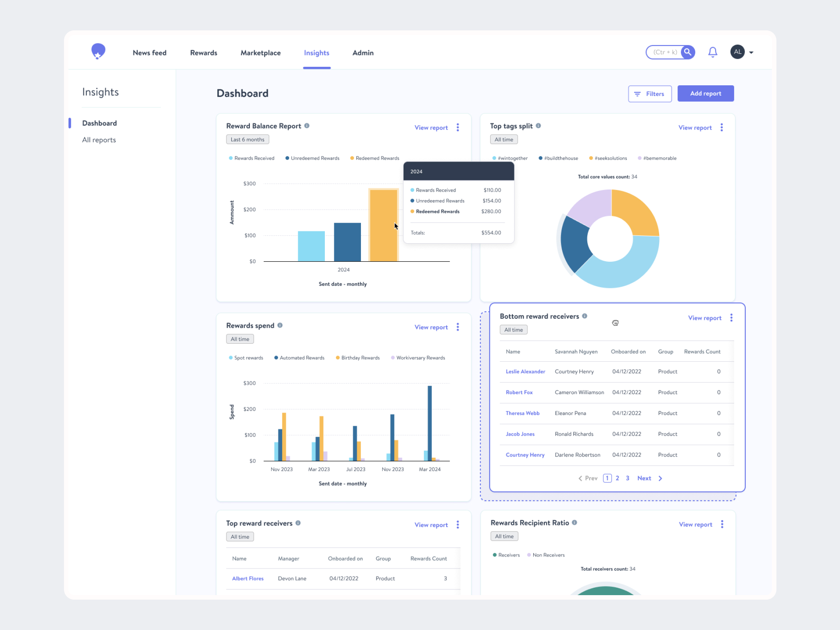View report for Reward Balance Report
The width and height of the screenshot is (840, 630).
pyautogui.click(x=431, y=128)
